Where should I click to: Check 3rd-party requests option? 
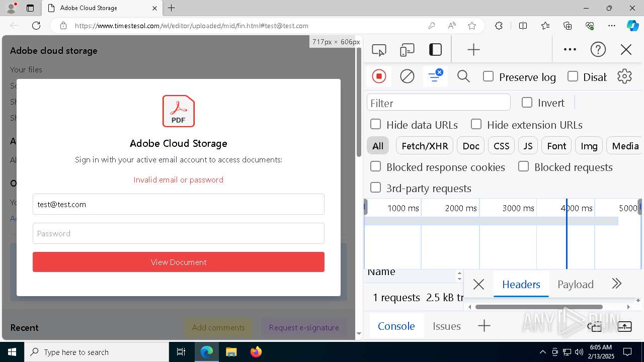coord(375,188)
